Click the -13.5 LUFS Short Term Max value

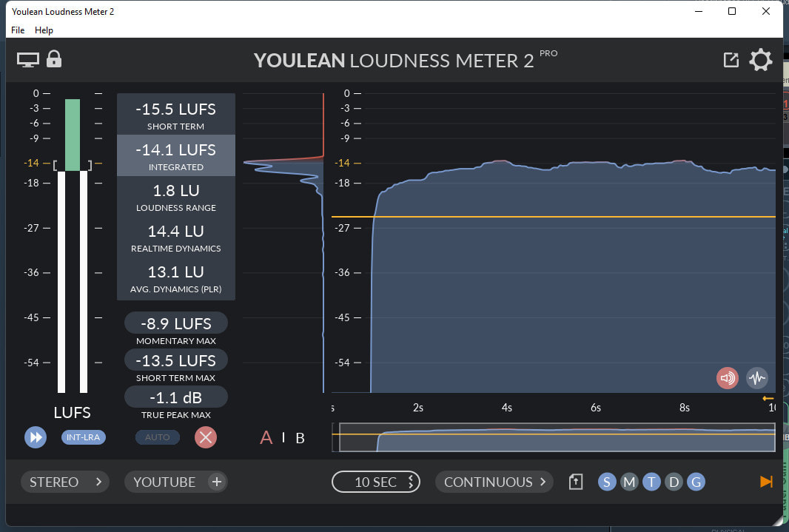(176, 360)
